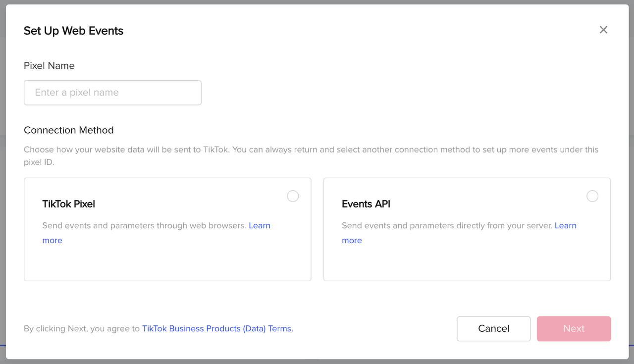The width and height of the screenshot is (634, 364).
Task: Click the 'Pixel Name' field label
Action: point(49,66)
